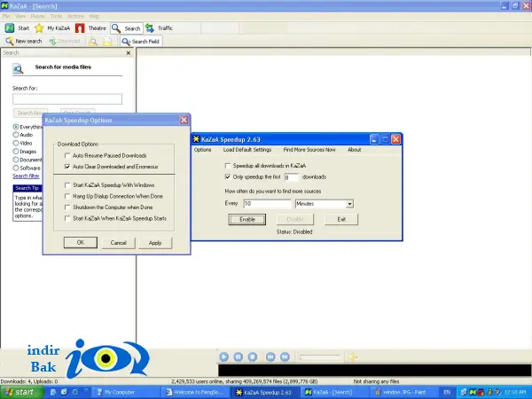Click the greyed Download toolbar button

tap(65, 41)
